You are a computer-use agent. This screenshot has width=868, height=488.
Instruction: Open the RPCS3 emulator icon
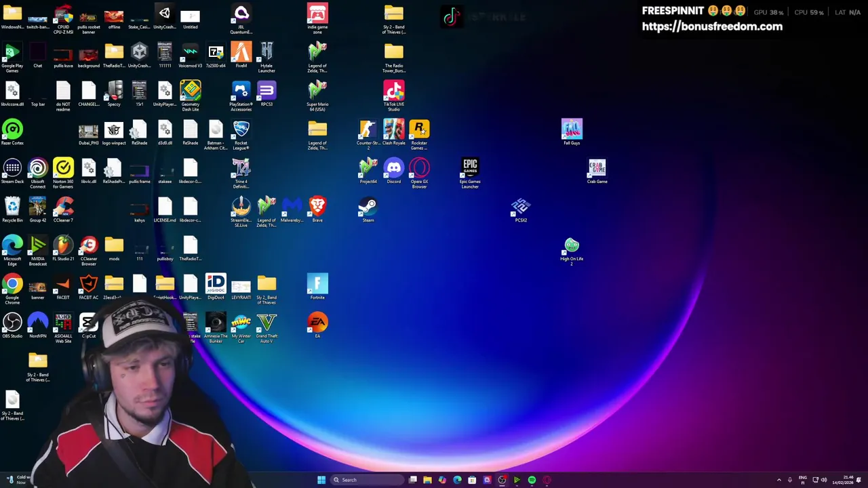click(x=267, y=94)
